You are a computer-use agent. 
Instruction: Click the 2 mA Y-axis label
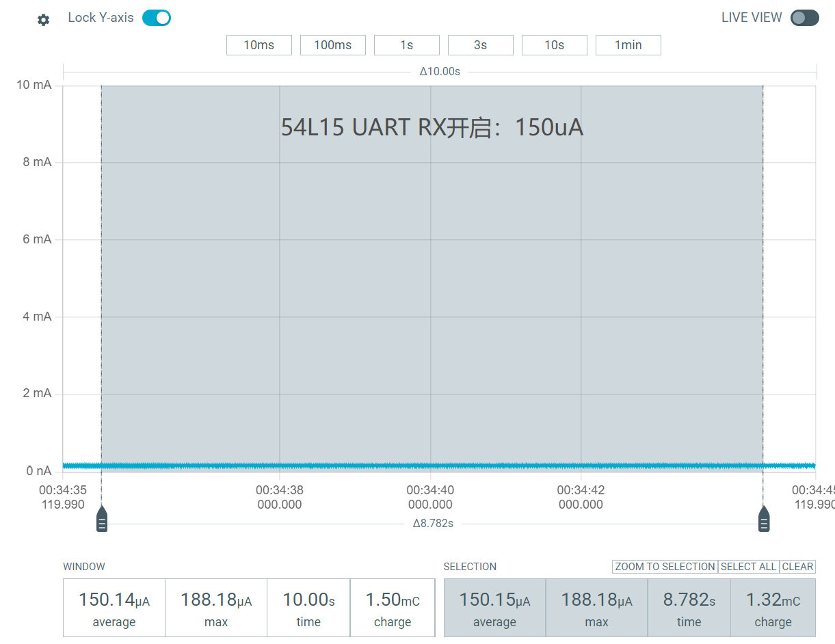pyautogui.click(x=38, y=393)
